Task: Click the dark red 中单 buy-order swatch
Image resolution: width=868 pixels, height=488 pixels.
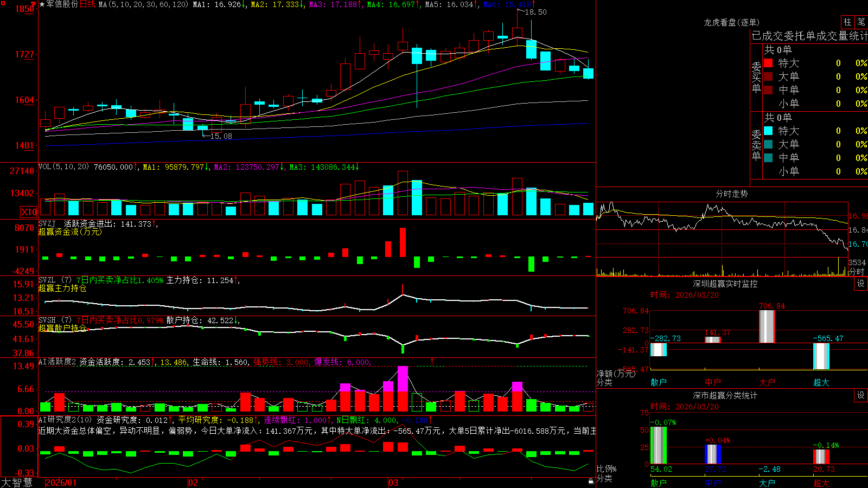Action: click(768, 90)
